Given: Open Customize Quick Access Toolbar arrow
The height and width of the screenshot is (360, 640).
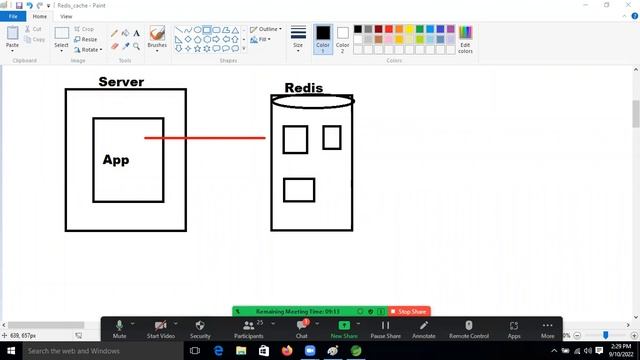Looking at the screenshot, I should [x=49, y=6].
